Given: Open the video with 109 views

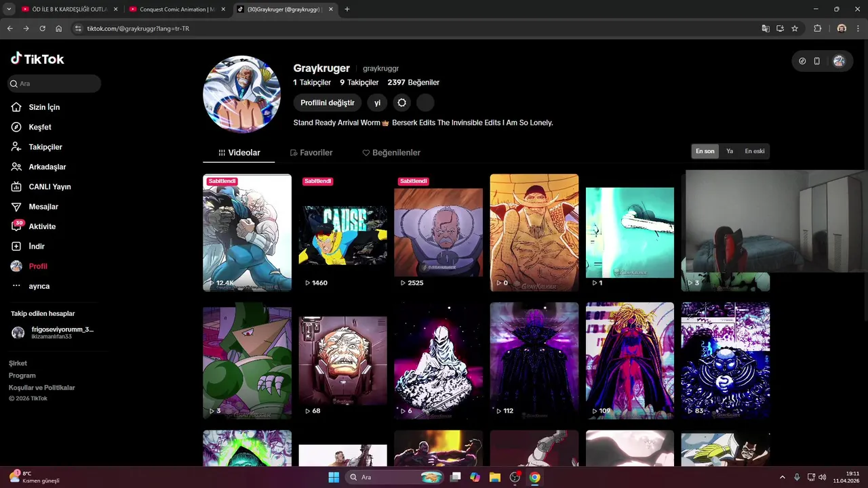Looking at the screenshot, I should 630,361.
